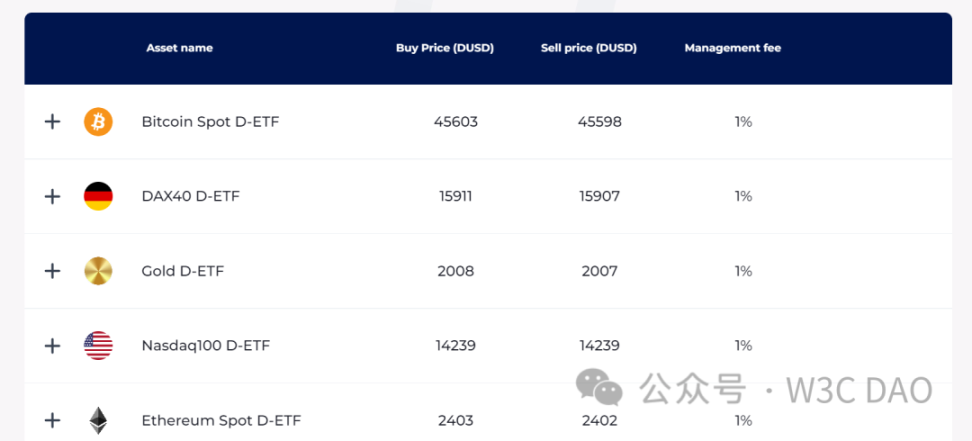
Task: Expand the DAX40 D-ETF row
Action: (x=53, y=196)
